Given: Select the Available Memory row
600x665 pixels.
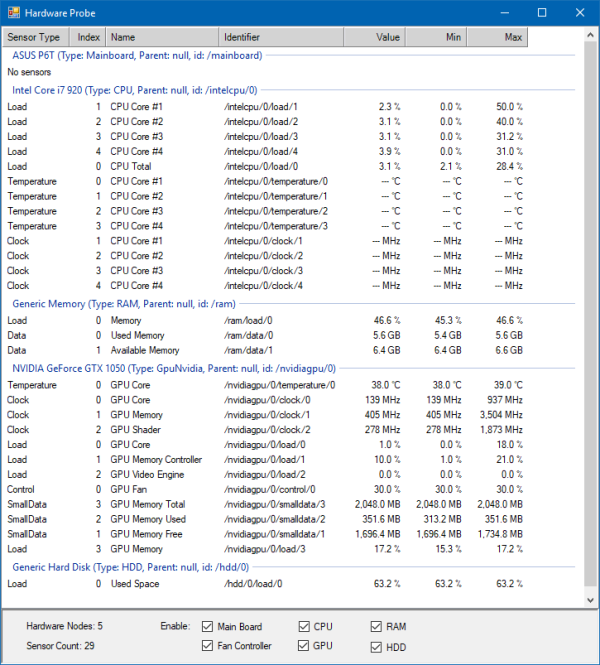Looking at the screenshot, I should click(265, 350).
